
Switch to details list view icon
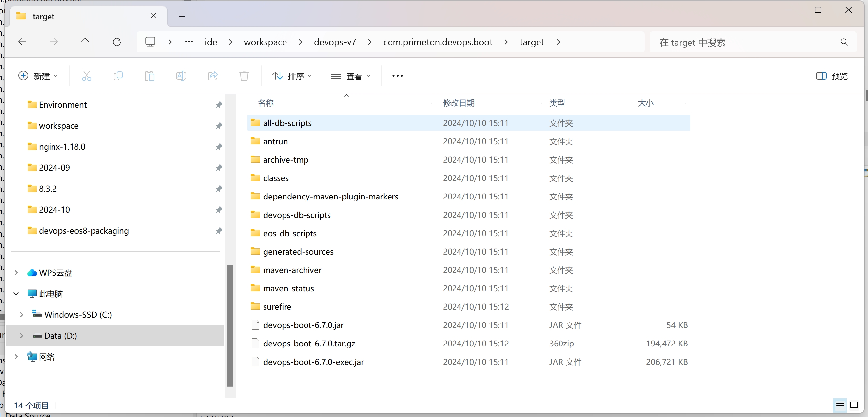[x=840, y=406]
